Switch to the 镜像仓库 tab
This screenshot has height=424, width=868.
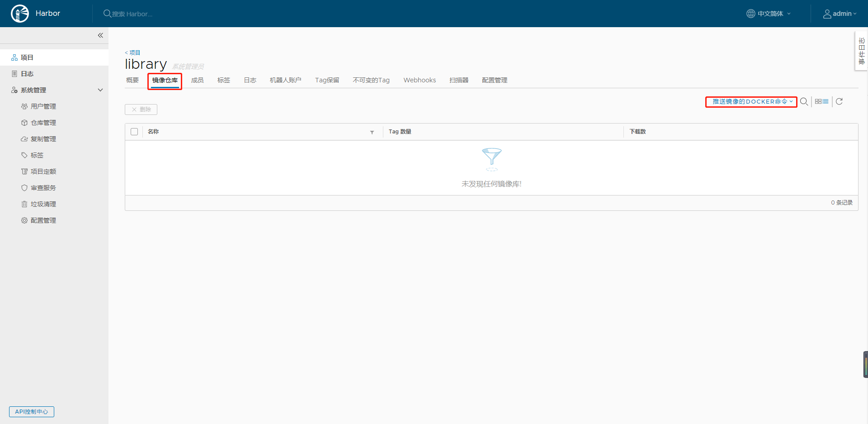tap(165, 80)
